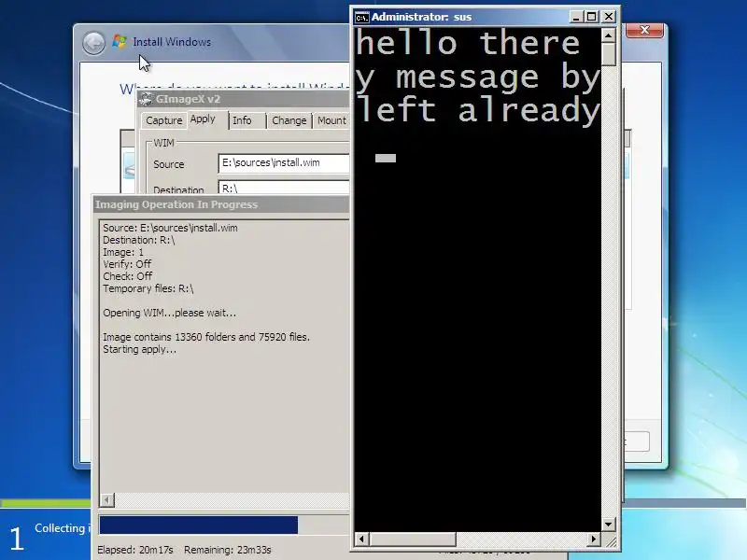747x560 pixels.
Task: Click the 'Temporary files: R:\' log line
Action: point(148,288)
